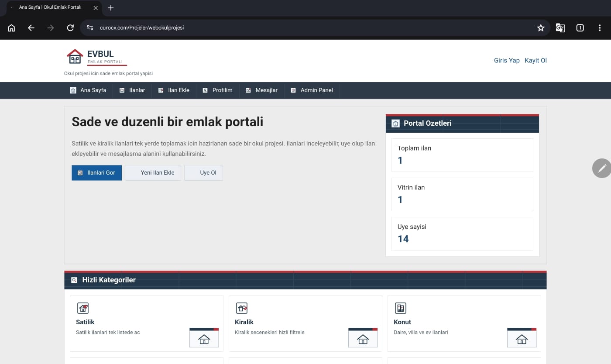The image size is (611, 364).
Task: Click the heading Sade ve duzenli bir emlak portali
Action: click(168, 122)
